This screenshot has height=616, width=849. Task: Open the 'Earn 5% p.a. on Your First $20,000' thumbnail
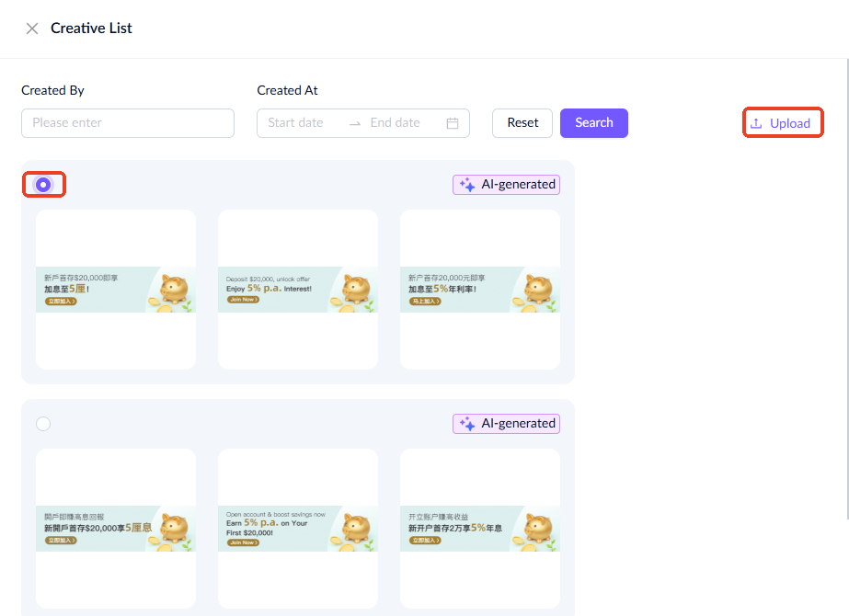(297, 529)
